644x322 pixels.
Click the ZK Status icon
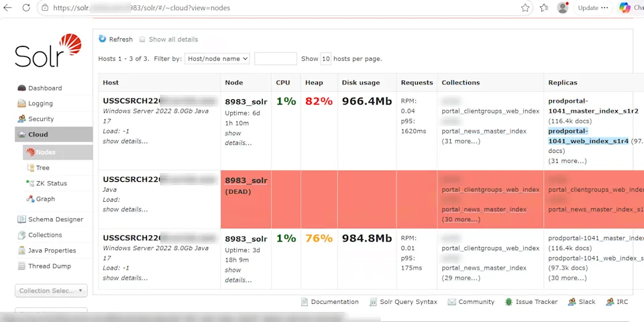(30, 183)
